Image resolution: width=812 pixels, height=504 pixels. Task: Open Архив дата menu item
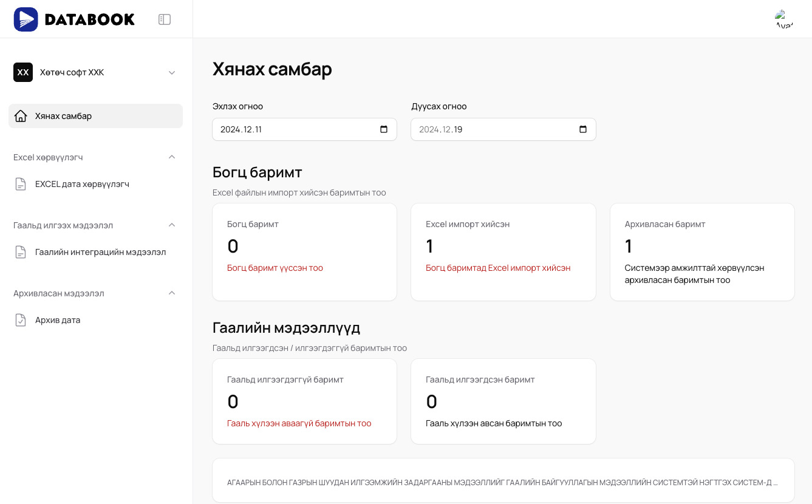(x=58, y=320)
